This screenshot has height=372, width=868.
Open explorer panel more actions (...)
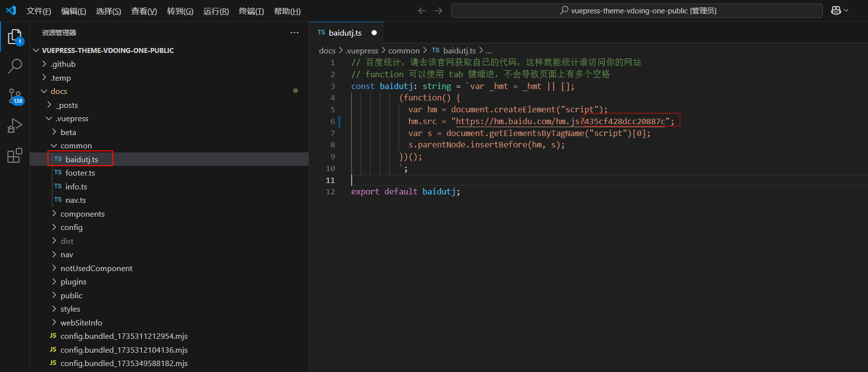pos(294,33)
